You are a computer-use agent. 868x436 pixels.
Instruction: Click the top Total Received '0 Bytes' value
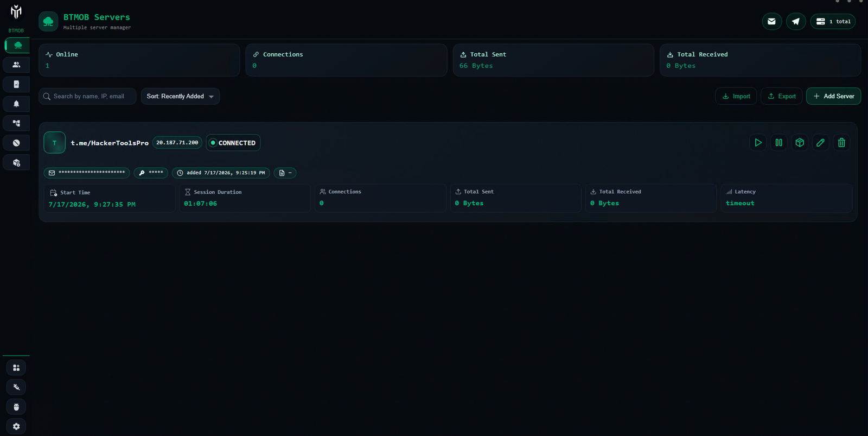click(x=681, y=66)
